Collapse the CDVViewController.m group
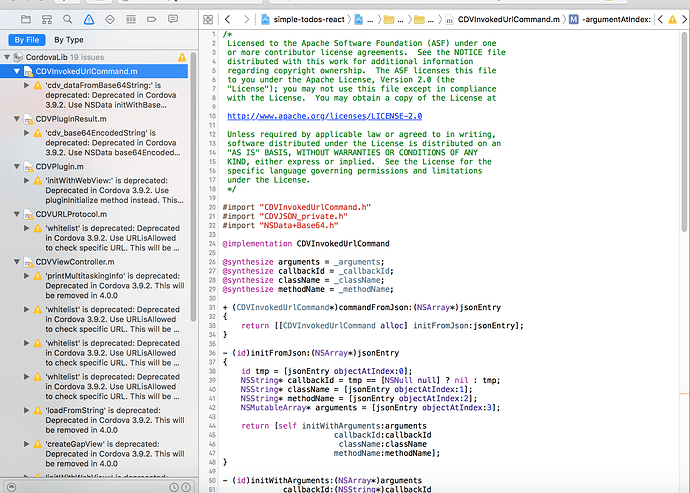Image resolution: width=690 pixels, height=493 pixels. (x=17, y=262)
